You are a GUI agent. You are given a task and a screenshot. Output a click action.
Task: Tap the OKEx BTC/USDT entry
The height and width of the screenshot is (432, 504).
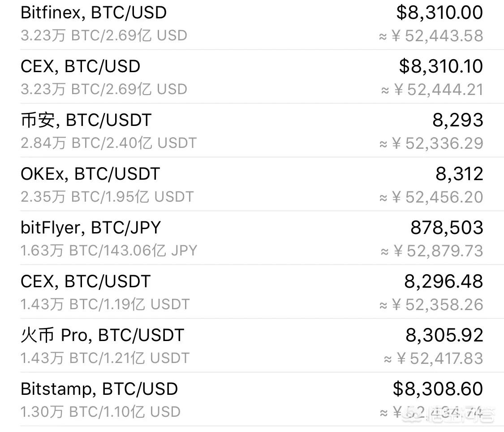click(90, 174)
